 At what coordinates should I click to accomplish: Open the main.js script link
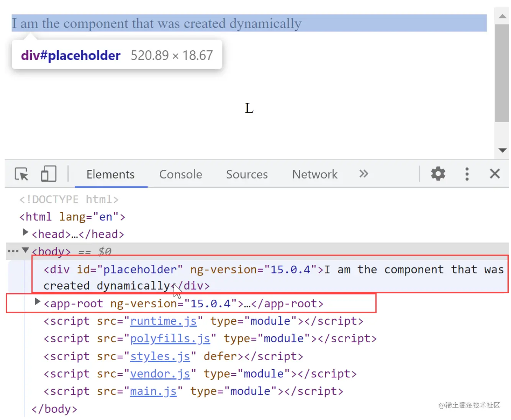pyautogui.click(x=154, y=392)
